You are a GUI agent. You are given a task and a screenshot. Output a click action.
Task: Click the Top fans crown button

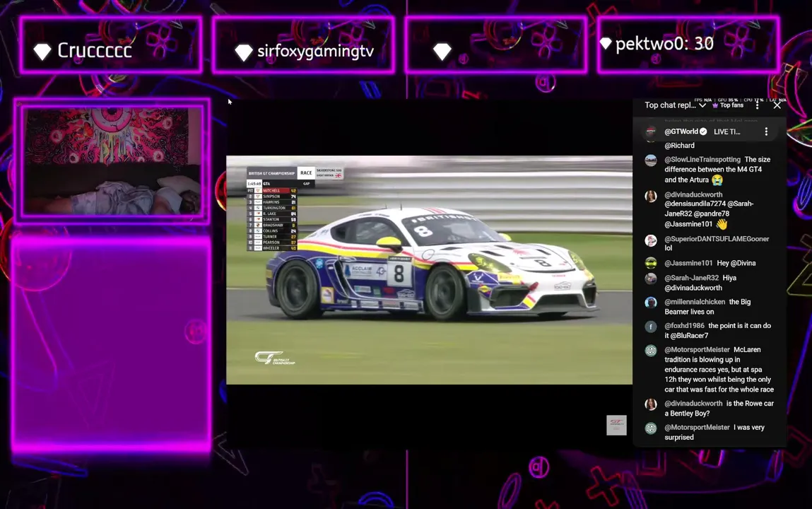click(728, 105)
